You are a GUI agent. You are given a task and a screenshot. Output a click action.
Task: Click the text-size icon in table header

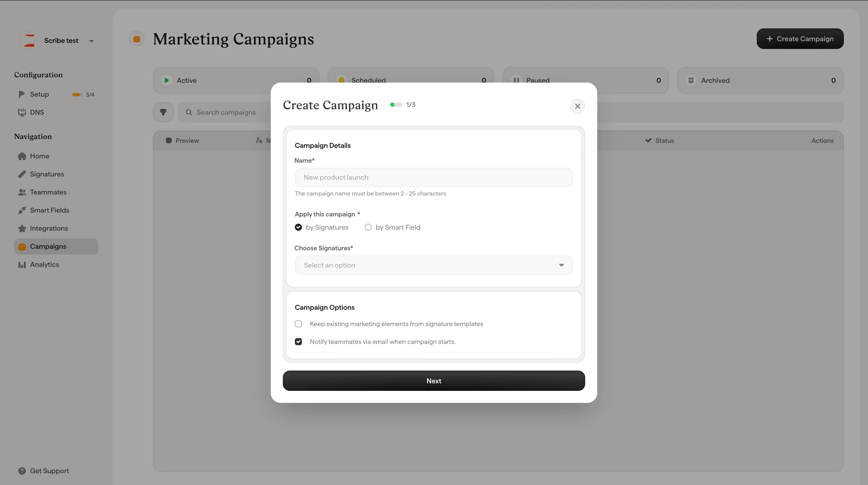tap(259, 140)
